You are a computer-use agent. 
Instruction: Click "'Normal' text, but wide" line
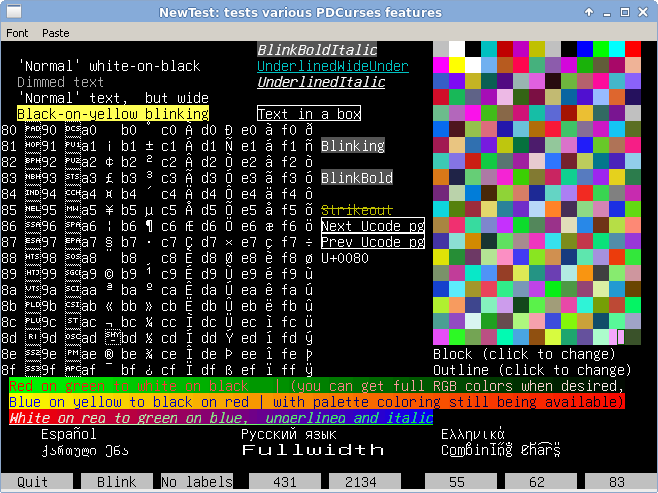[x=113, y=98]
